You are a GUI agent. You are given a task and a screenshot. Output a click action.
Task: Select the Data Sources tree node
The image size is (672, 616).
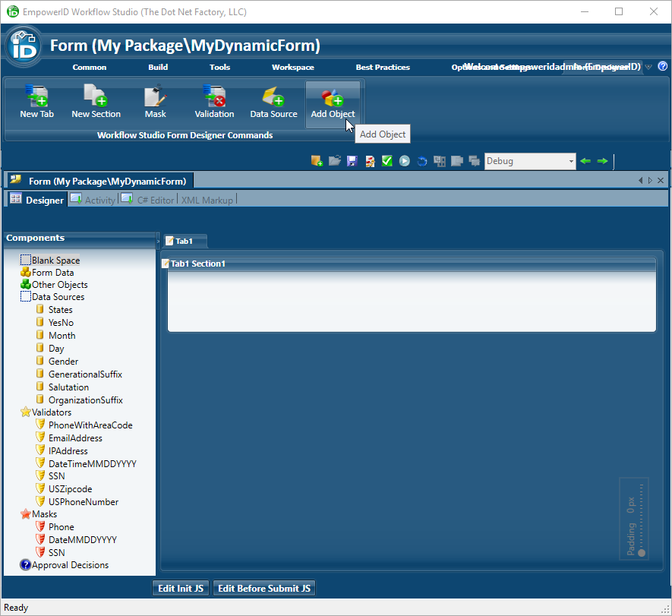(58, 297)
